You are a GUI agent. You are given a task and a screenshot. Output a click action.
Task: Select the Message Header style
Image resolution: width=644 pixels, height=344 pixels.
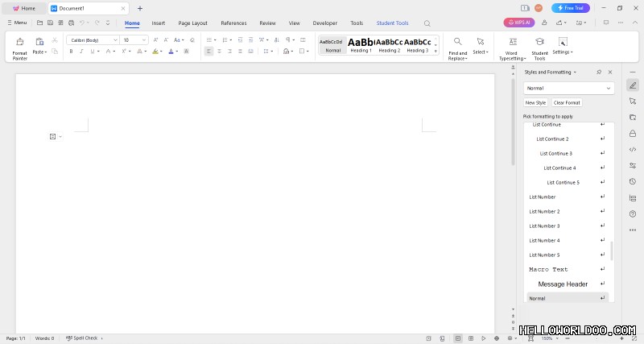coord(567,284)
